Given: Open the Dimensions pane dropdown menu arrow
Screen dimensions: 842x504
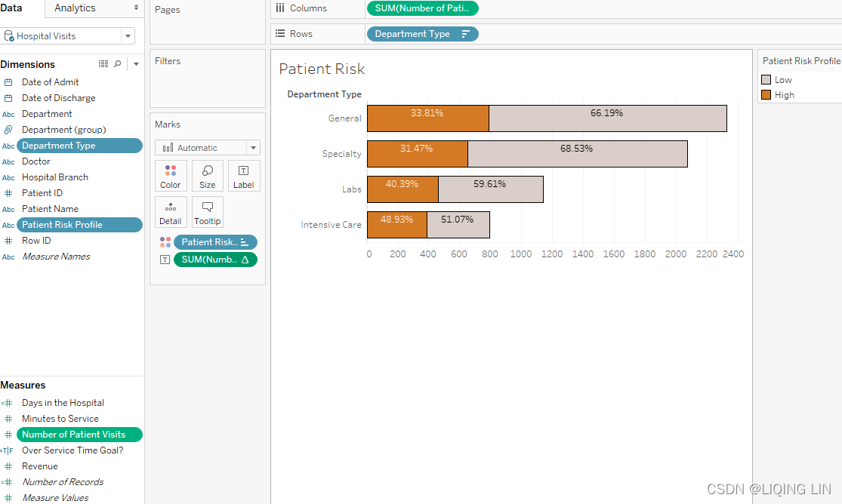Looking at the screenshot, I should [137, 64].
